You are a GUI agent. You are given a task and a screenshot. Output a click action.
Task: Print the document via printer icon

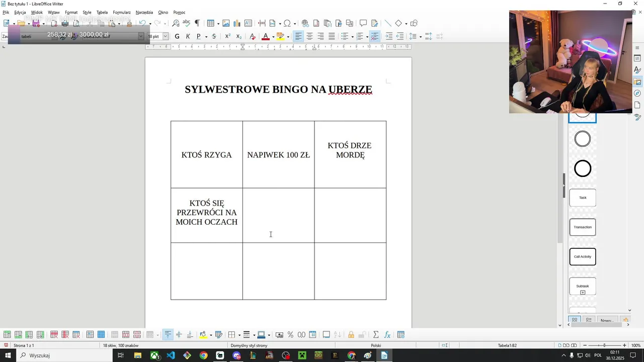(x=65, y=23)
